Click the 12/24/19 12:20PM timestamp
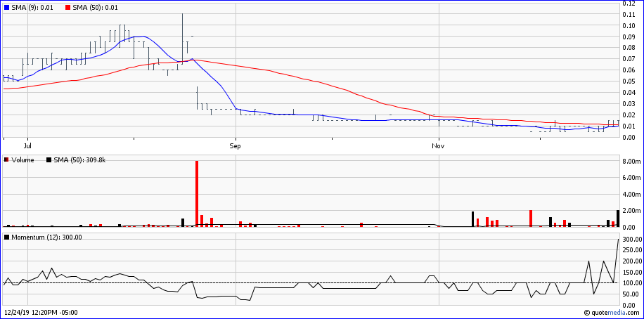The height and width of the screenshot is (319, 644). click(x=41, y=313)
